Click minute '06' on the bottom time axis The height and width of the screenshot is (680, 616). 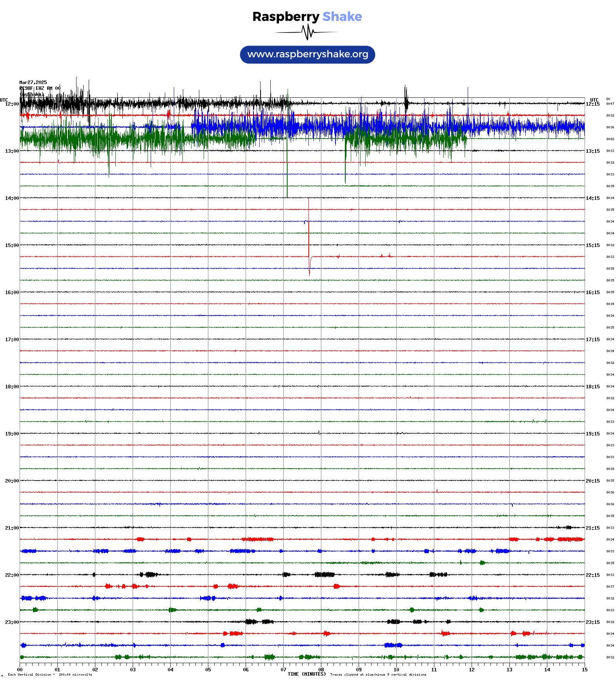(x=246, y=670)
